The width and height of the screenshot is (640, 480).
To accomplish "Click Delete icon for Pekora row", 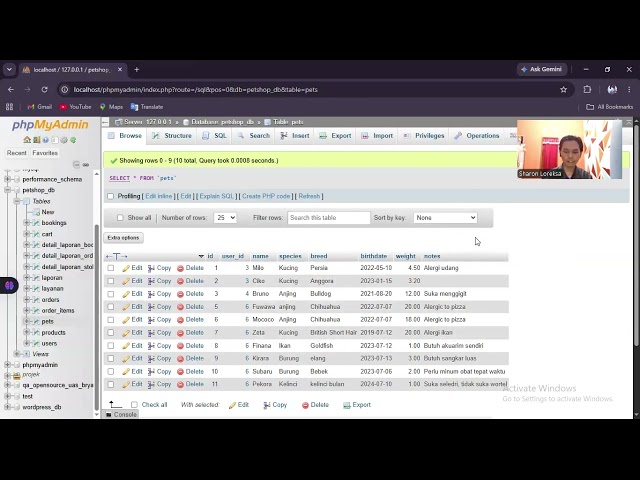I will (x=180, y=384).
